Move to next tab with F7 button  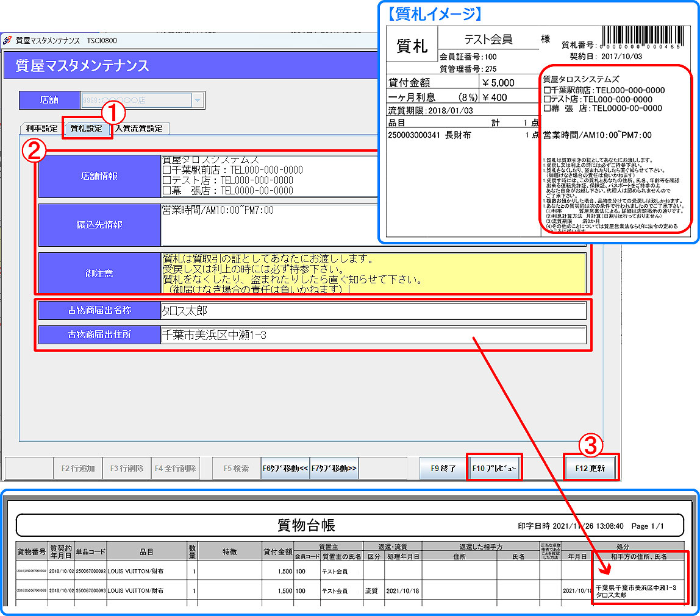334,469
